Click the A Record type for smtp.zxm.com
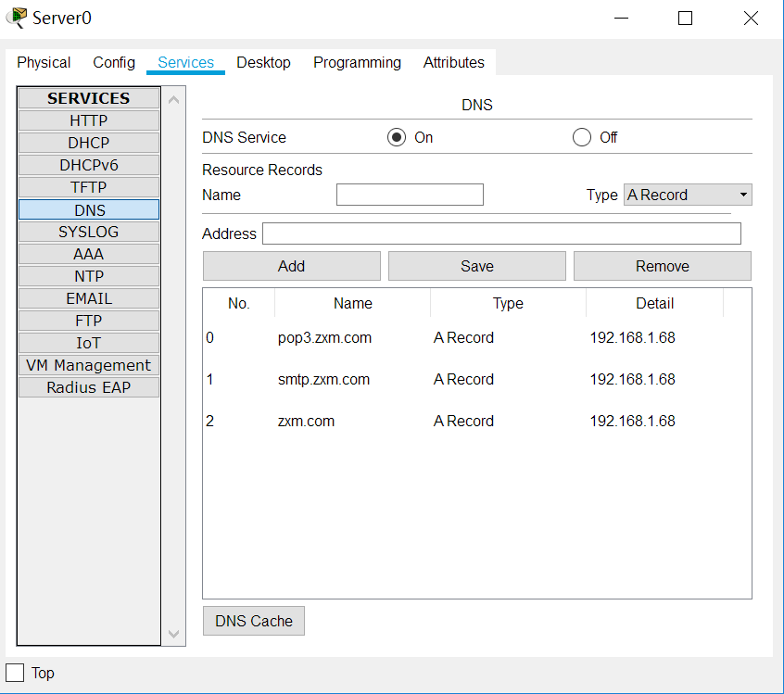Viewport: 784px width, 694px height. click(463, 380)
